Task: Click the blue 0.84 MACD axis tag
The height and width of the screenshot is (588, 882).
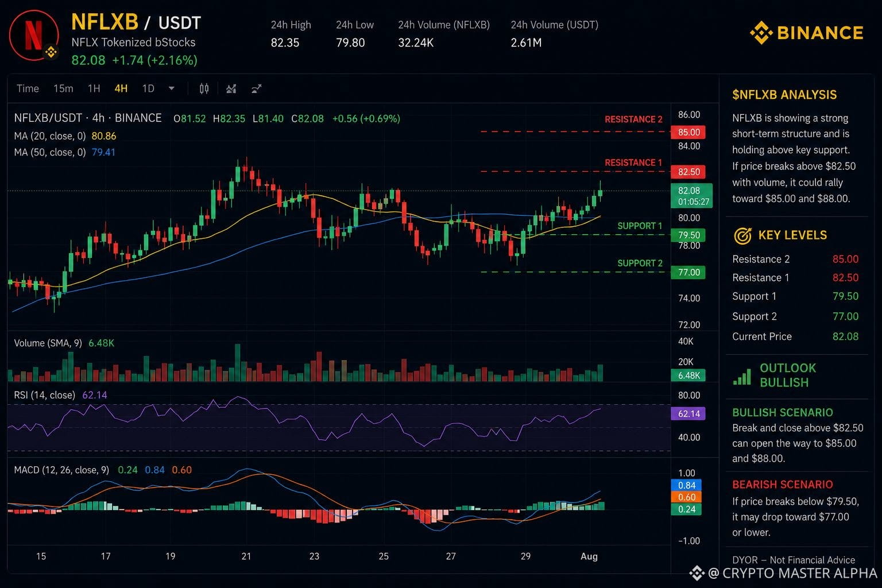Action: pyautogui.click(x=686, y=485)
